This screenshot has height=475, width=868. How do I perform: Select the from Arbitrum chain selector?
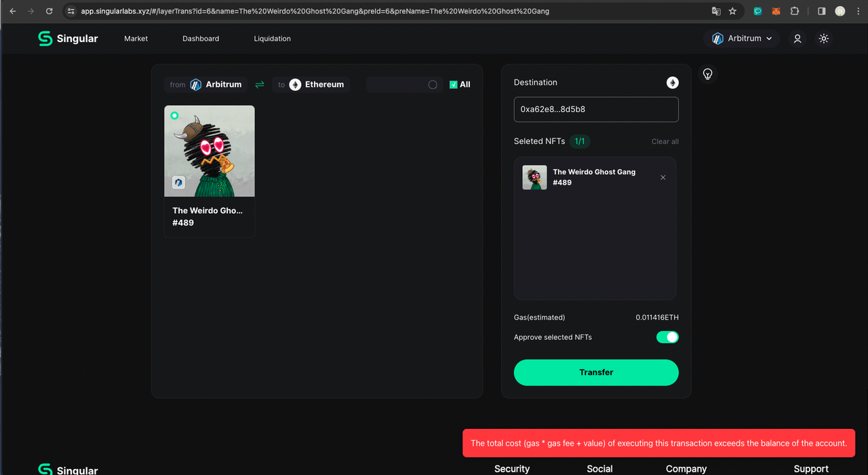[205, 85]
